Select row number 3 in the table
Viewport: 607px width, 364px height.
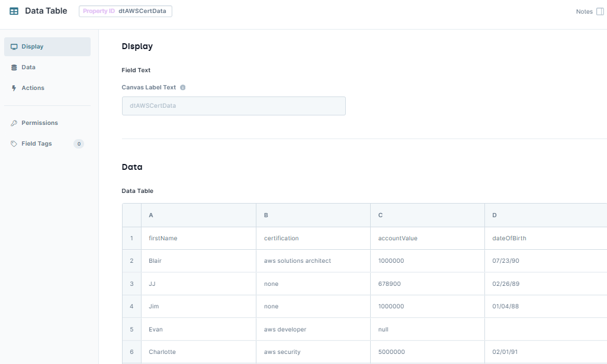[x=131, y=284]
